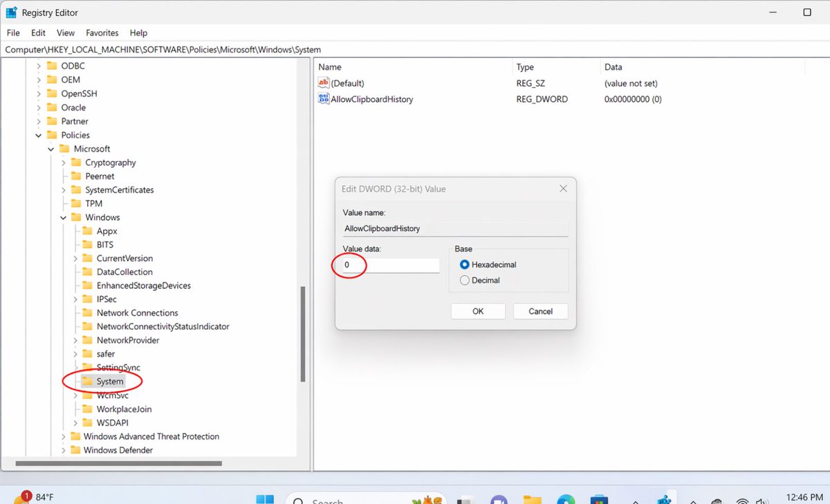Select the System key in tree
The height and width of the screenshot is (504, 830).
click(110, 382)
